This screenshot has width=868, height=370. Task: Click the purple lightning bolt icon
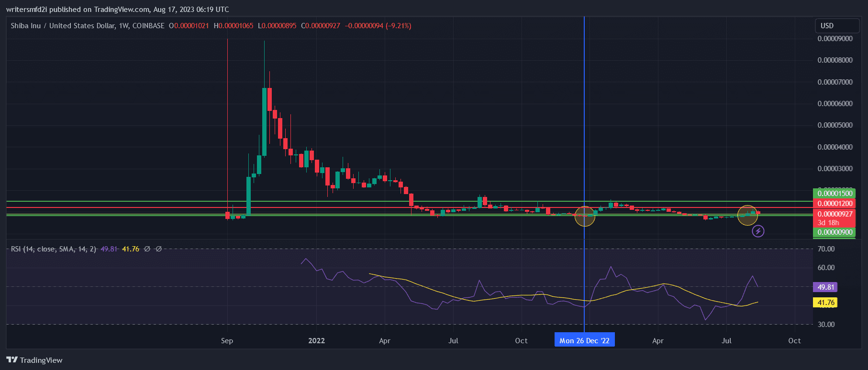pyautogui.click(x=758, y=231)
